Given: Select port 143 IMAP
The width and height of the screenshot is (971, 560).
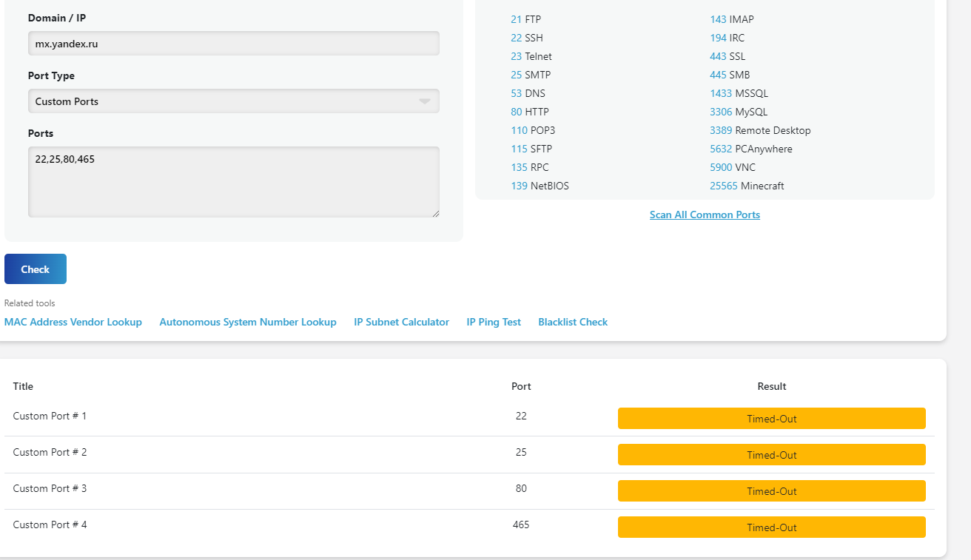Looking at the screenshot, I should pyautogui.click(x=732, y=19).
